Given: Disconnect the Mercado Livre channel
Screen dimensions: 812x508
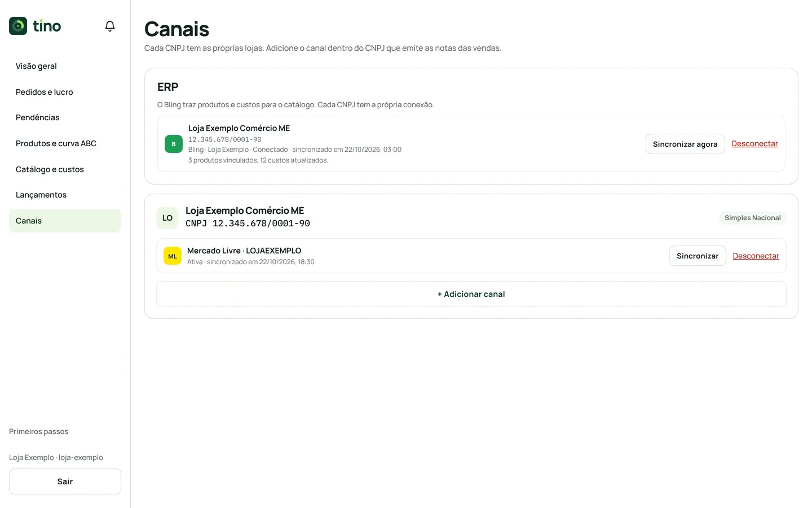Looking at the screenshot, I should (x=756, y=256).
